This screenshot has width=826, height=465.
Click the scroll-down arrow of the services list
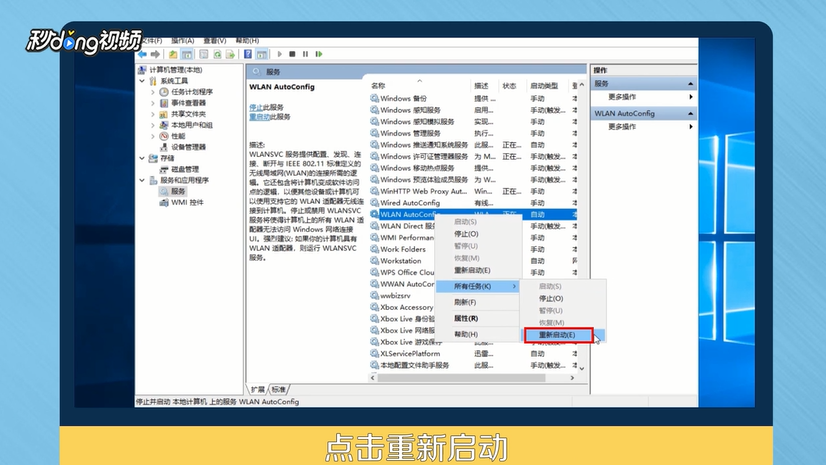(x=582, y=369)
